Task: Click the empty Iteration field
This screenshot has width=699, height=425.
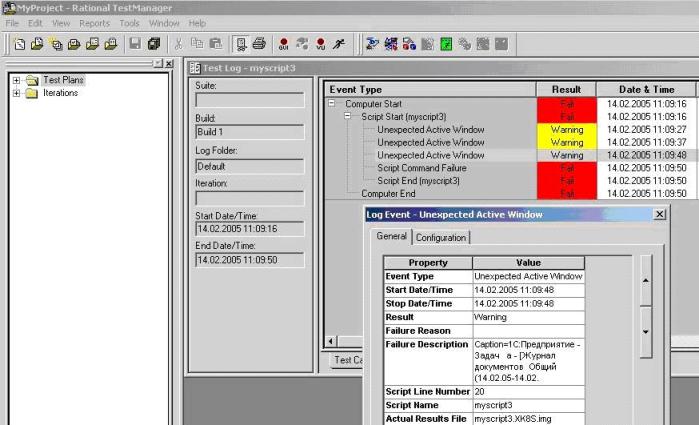Action: pos(250,198)
